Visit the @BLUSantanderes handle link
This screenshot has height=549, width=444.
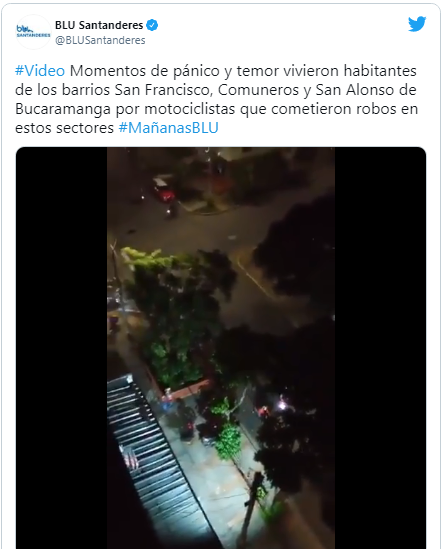pos(100,40)
